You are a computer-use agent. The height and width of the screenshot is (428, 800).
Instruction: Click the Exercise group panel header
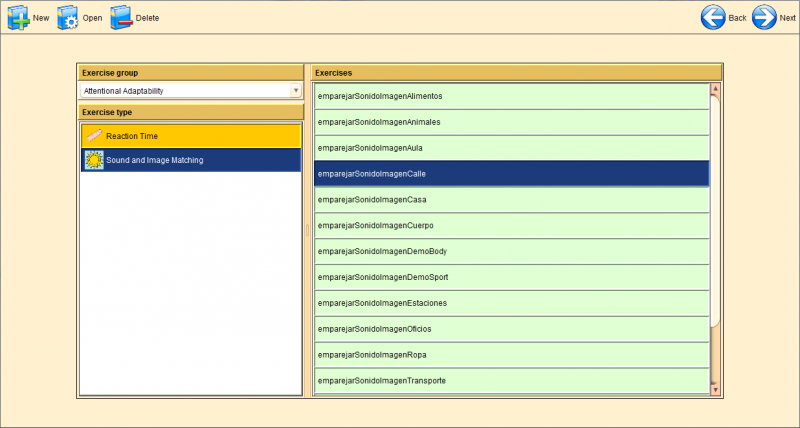(191, 73)
